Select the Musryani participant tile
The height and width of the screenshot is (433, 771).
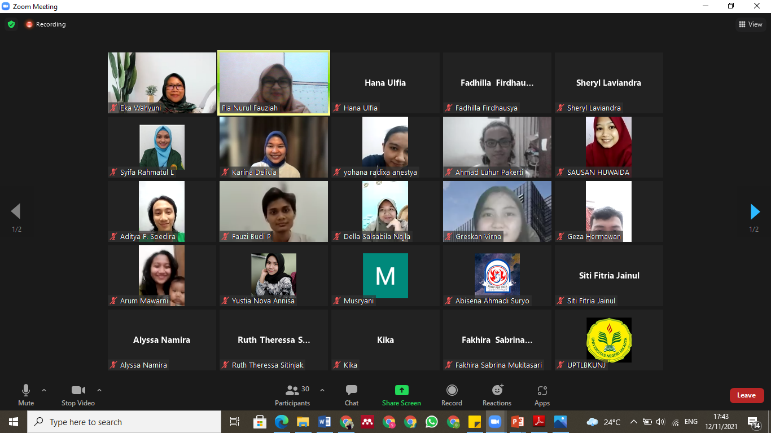point(385,275)
